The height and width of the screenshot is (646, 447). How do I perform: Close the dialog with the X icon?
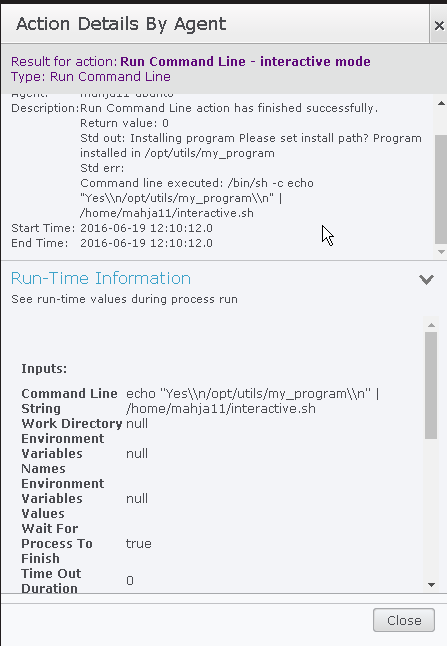[x=439, y=26]
